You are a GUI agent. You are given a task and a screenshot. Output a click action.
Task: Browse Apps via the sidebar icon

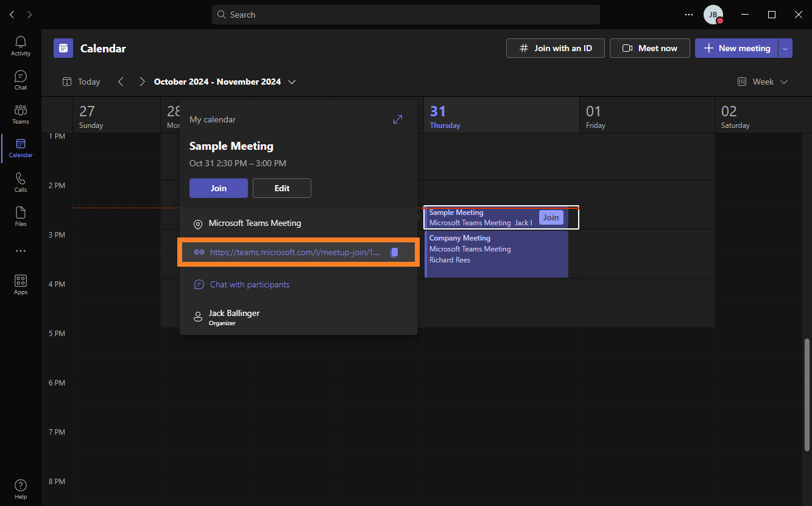click(x=20, y=283)
